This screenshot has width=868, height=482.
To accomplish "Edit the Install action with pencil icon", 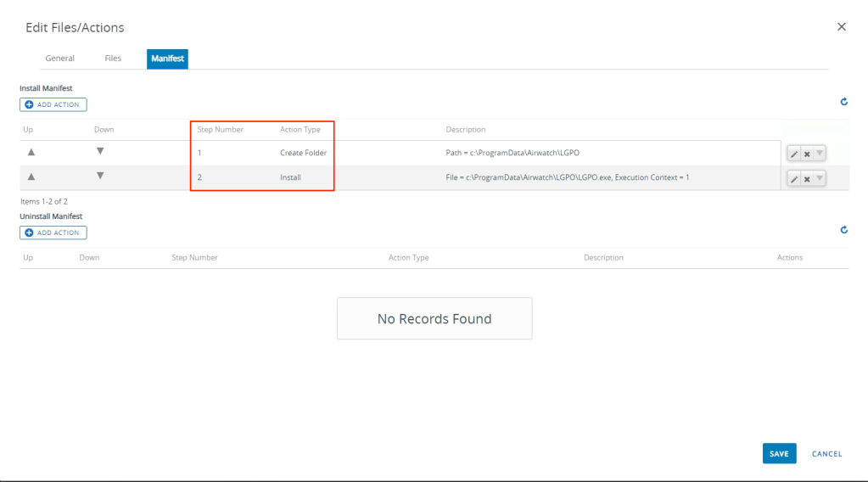I will 794,179.
